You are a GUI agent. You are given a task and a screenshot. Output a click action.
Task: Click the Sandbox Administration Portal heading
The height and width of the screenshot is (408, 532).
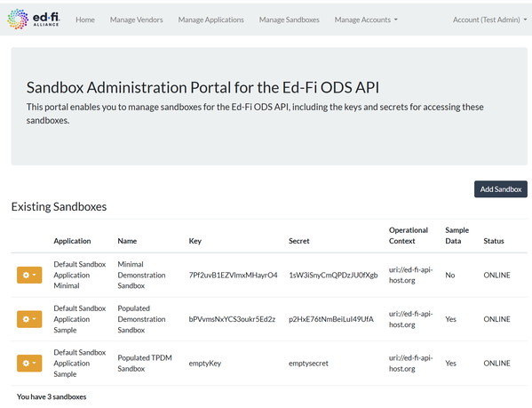point(202,88)
